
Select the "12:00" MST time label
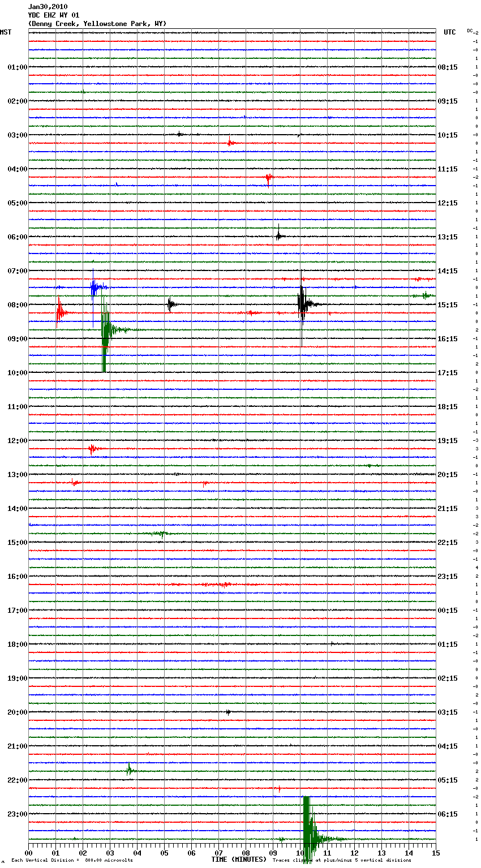tap(18, 441)
